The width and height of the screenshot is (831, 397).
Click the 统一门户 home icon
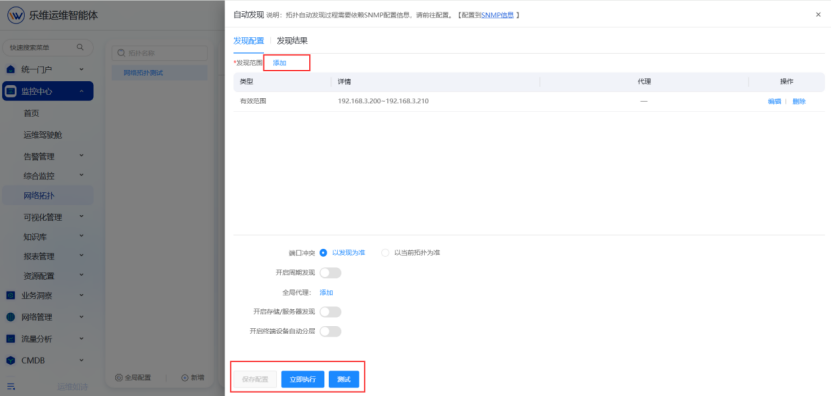click(11, 69)
